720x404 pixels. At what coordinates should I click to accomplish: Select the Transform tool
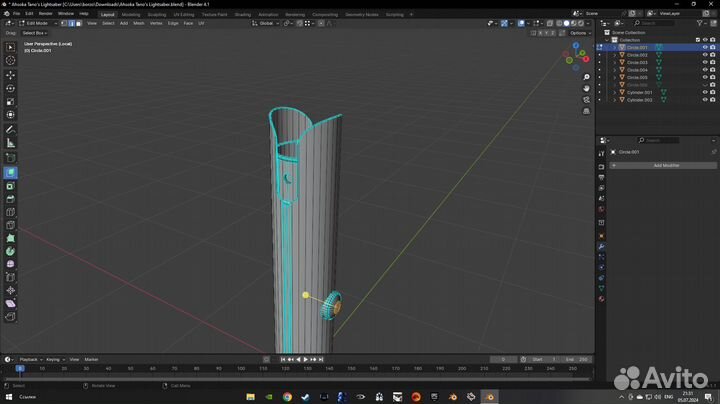coord(10,115)
